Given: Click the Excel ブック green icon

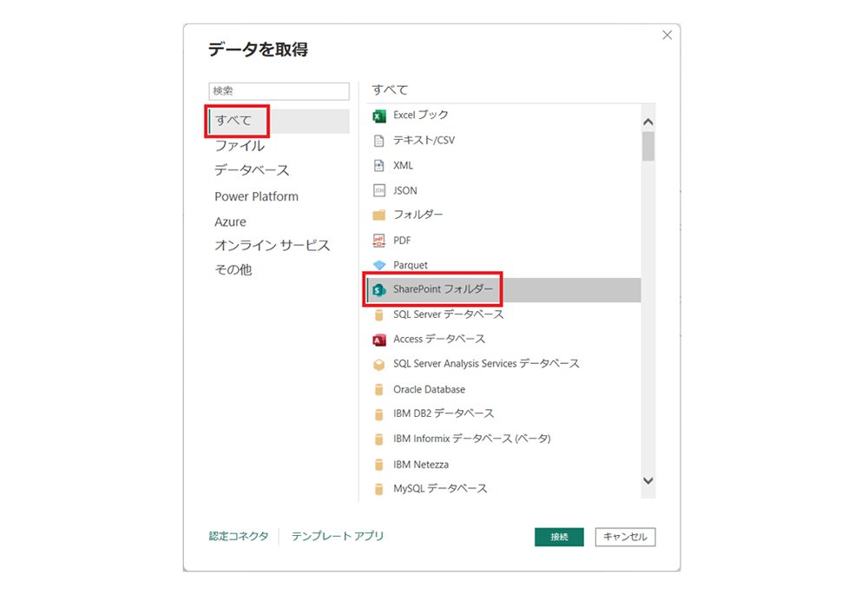Looking at the screenshot, I should 379,116.
